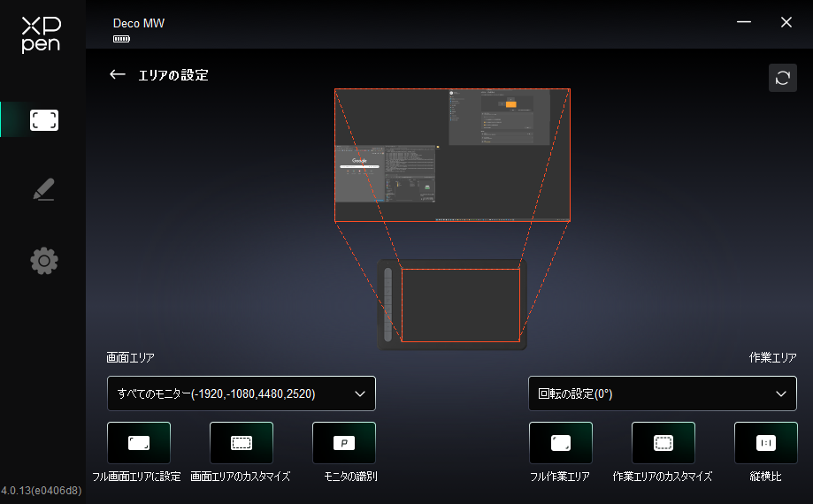Go back using the arrow beside エリアの設定
This screenshot has width=813, height=504.
click(x=117, y=75)
